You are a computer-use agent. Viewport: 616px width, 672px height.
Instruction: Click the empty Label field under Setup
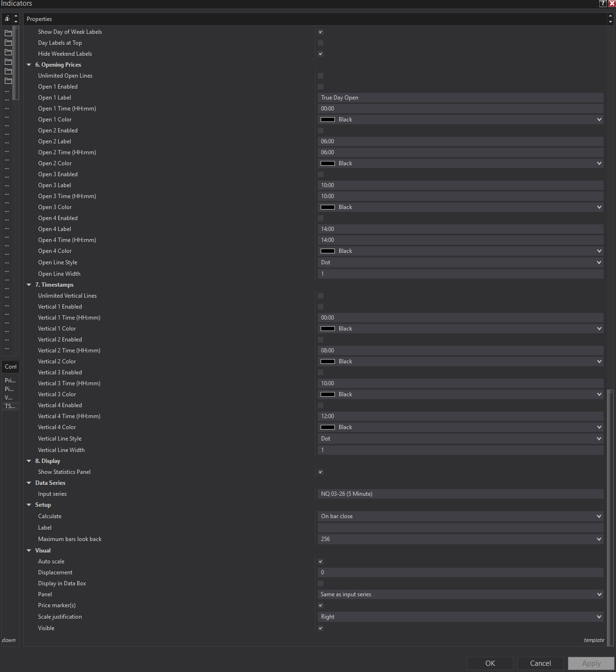tap(460, 528)
